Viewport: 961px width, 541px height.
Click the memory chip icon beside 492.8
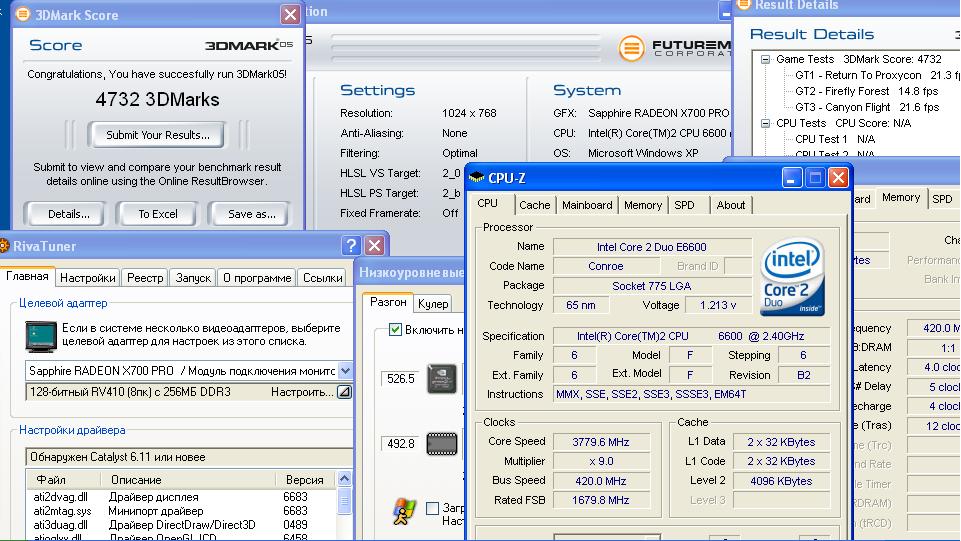pyautogui.click(x=441, y=444)
